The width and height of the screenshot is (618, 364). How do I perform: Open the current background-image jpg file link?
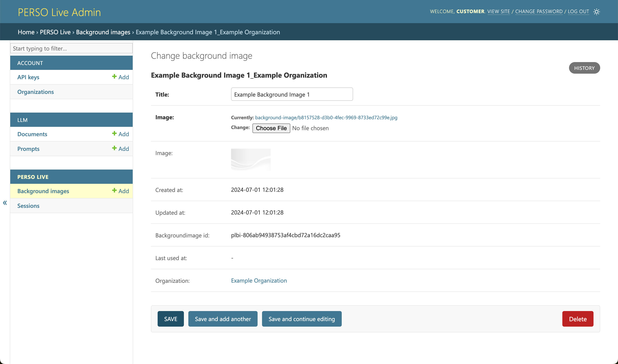tap(326, 117)
